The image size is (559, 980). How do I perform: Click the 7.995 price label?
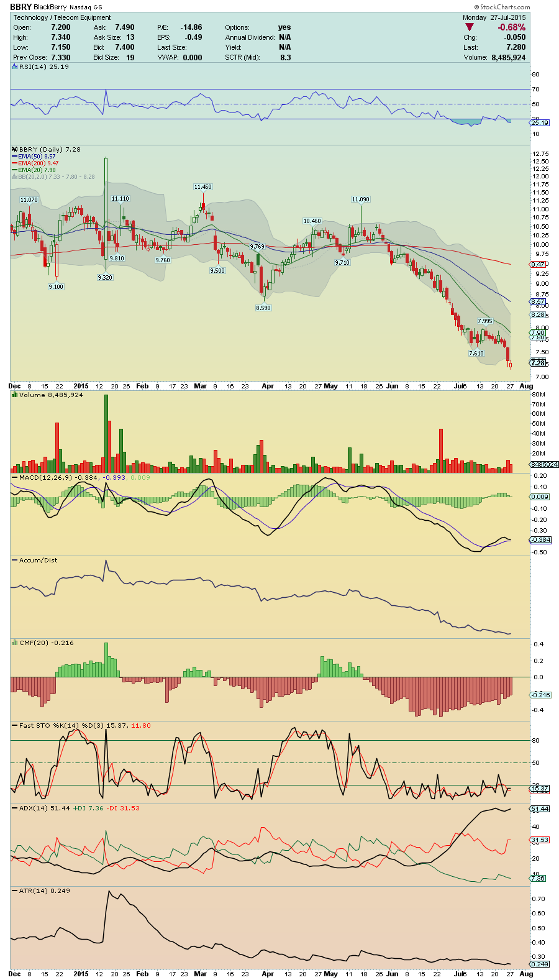click(484, 321)
